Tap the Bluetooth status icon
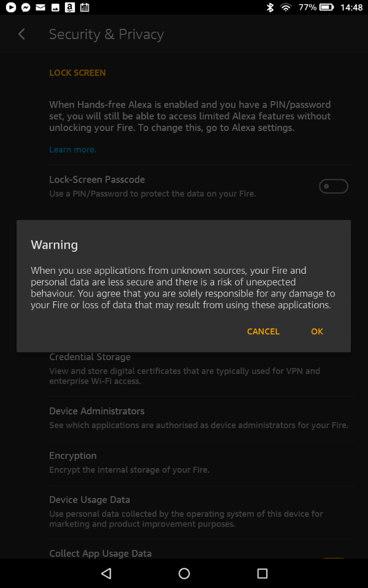The image size is (368, 588). click(x=269, y=7)
